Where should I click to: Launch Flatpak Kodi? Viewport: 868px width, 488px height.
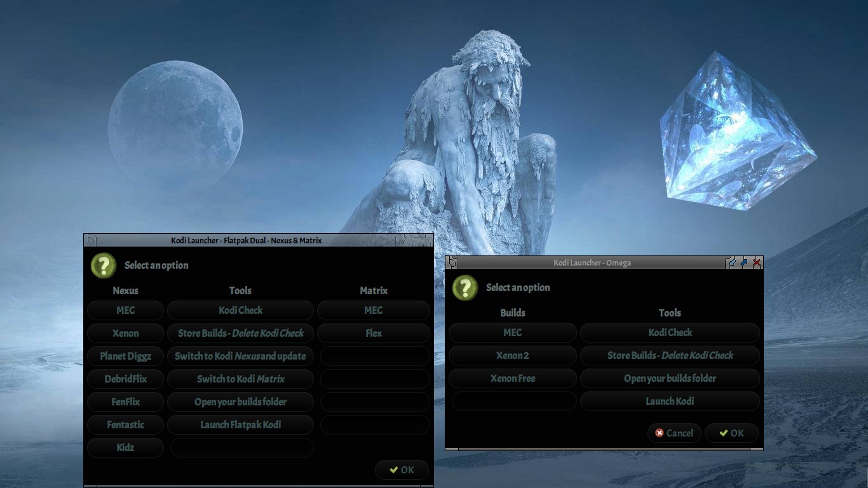pyautogui.click(x=240, y=424)
